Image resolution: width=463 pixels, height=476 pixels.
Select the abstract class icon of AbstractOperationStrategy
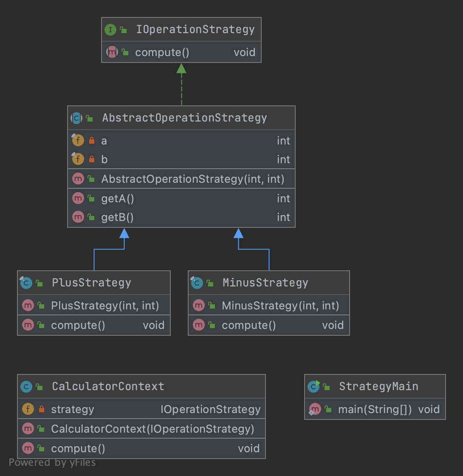77,118
